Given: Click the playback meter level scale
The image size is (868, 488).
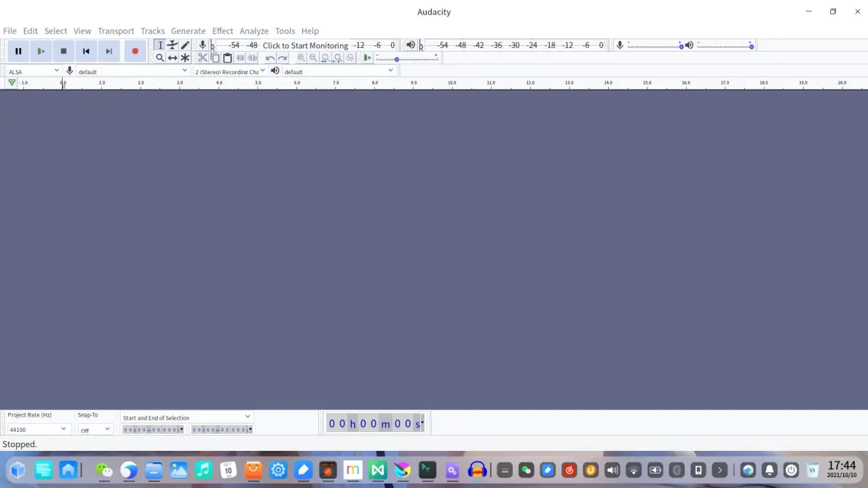Looking at the screenshot, I should click(x=513, y=45).
